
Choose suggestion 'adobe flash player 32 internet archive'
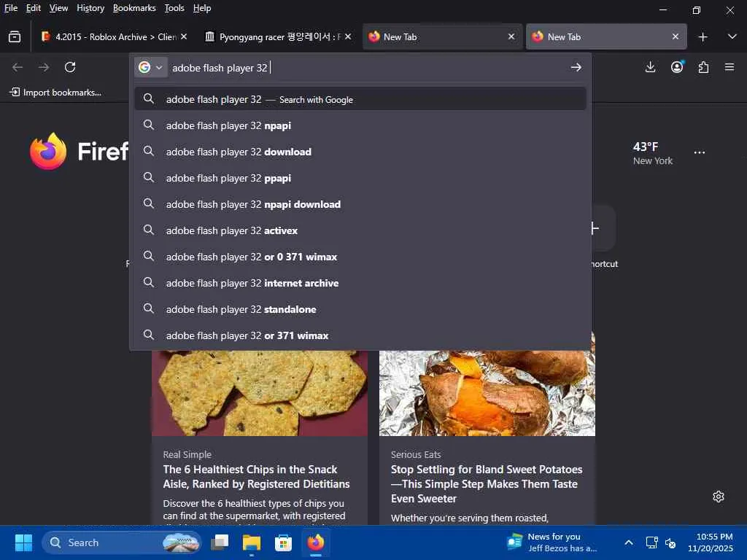360,283
